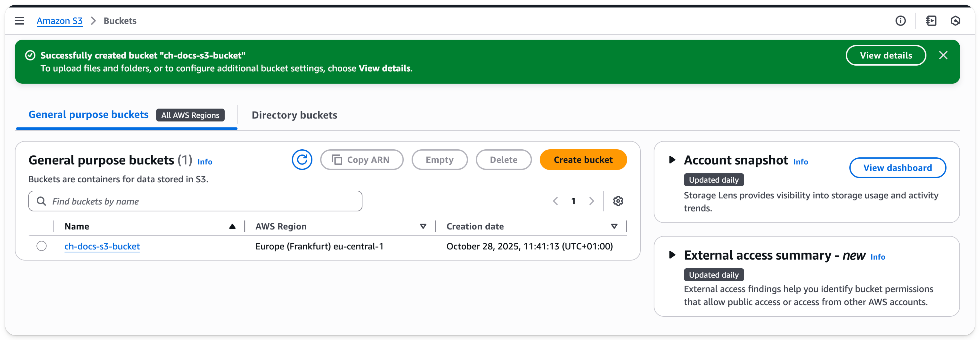The width and height of the screenshot is (980, 340).
Task: Open the tutorials and videos icon
Action: pyautogui.click(x=931, y=21)
